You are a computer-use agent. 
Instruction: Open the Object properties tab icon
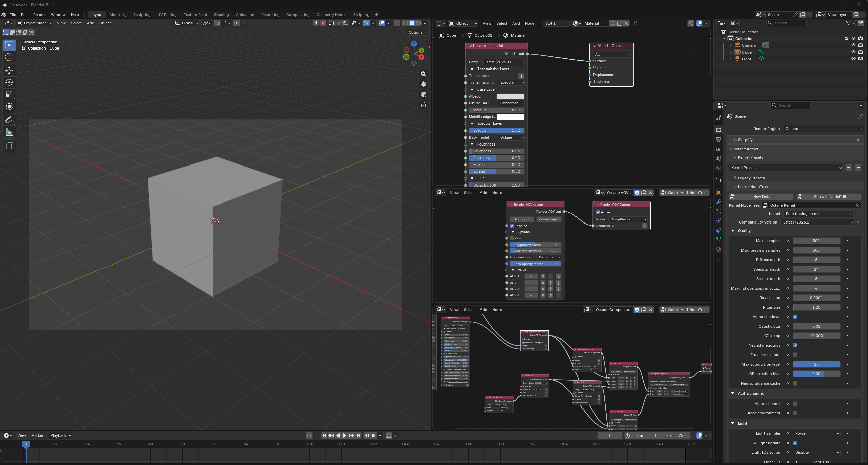[x=718, y=192]
